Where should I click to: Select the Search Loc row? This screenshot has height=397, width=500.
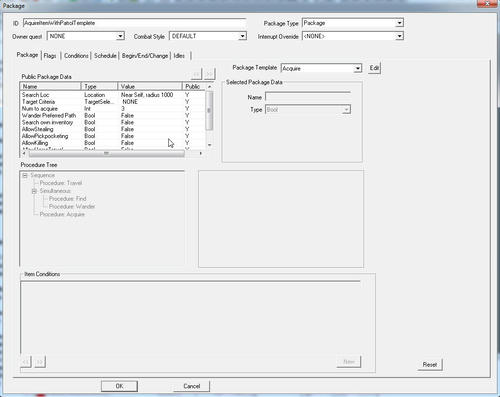click(113, 95)
